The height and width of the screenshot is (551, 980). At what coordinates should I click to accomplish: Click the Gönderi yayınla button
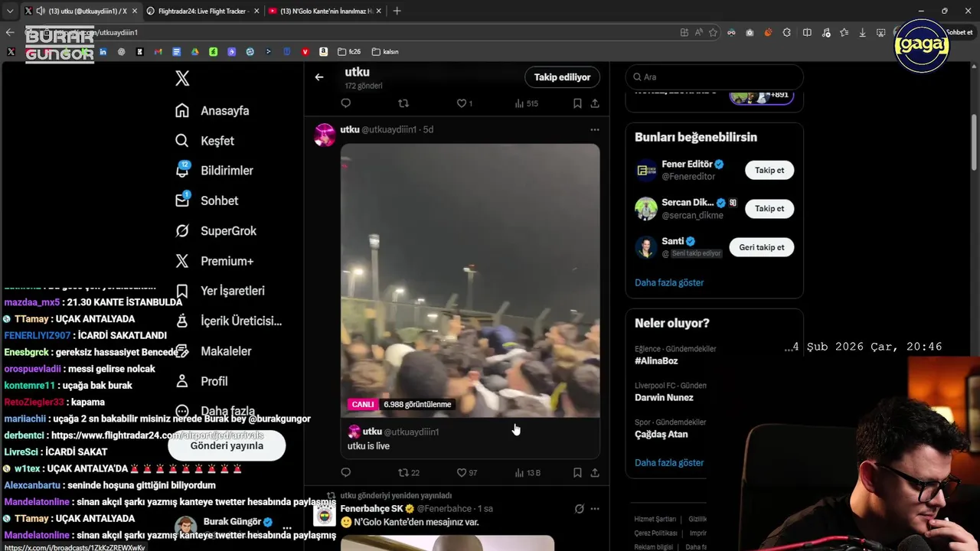click(x=227, y=445)
